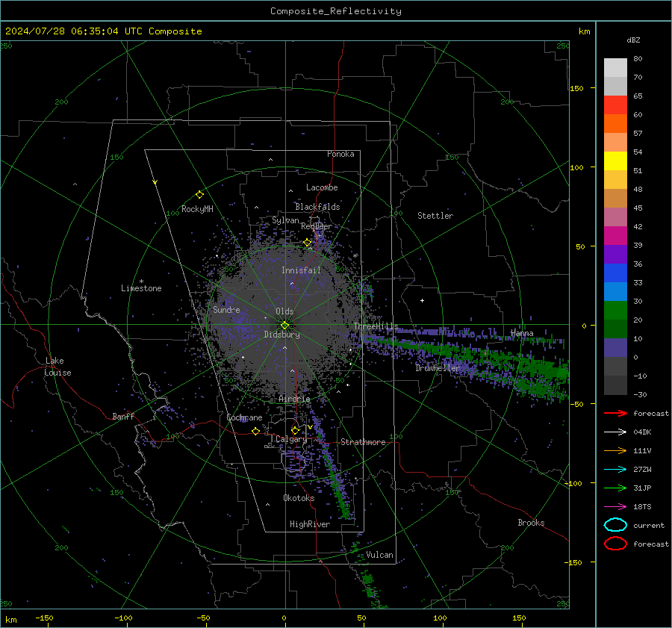Click the orange 111V arrow icon
This screenshot has width=672, height=628.
[x=615, y=450]
